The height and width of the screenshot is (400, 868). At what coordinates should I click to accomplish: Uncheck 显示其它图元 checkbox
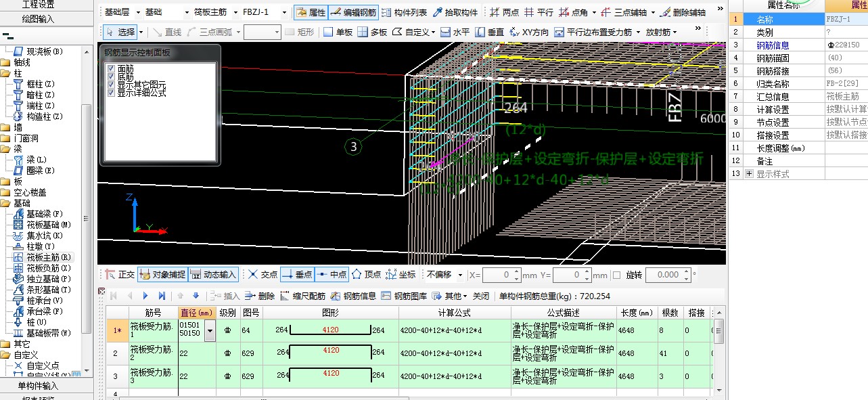pyautogui.click(x=111, y=85)
